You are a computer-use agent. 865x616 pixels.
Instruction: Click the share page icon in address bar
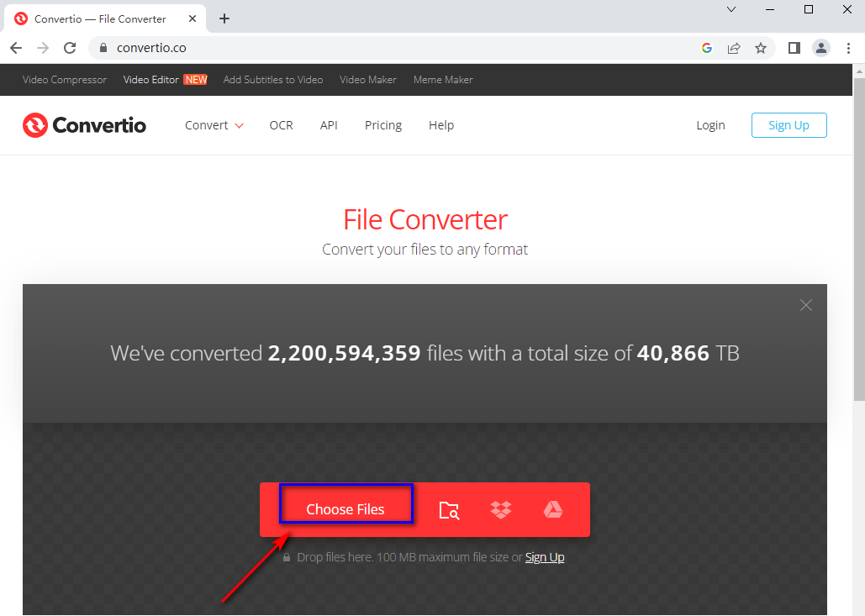(734, 48)
